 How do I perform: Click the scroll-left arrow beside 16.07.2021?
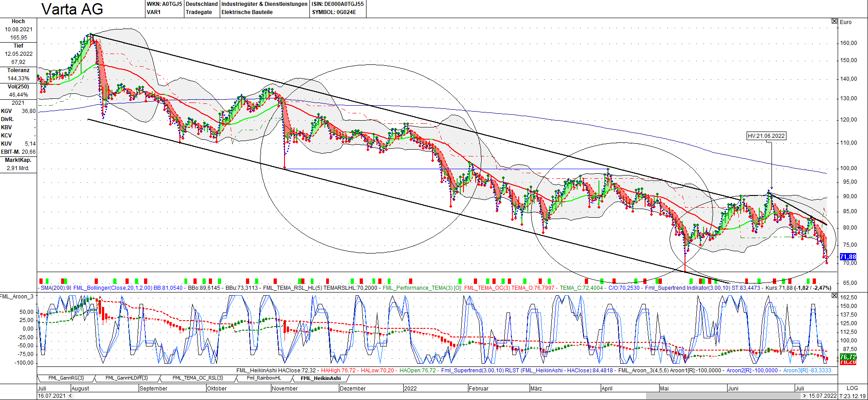(x=70, y=396)
